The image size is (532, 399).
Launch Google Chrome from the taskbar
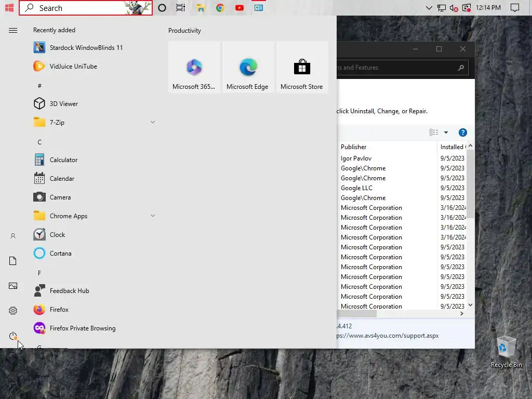click(220, 8)
